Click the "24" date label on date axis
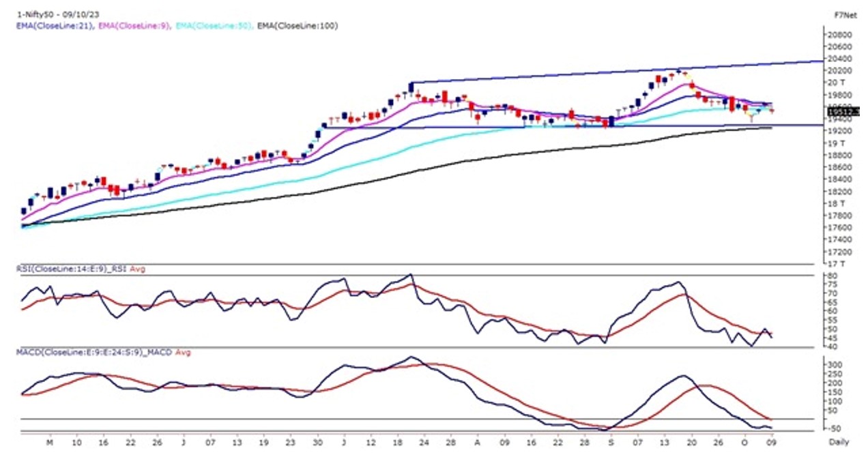868x457 pixels. (423, 442)
